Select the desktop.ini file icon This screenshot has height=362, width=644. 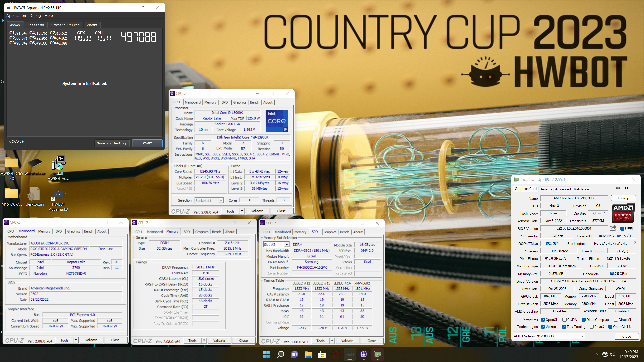[x=35, y=197]
